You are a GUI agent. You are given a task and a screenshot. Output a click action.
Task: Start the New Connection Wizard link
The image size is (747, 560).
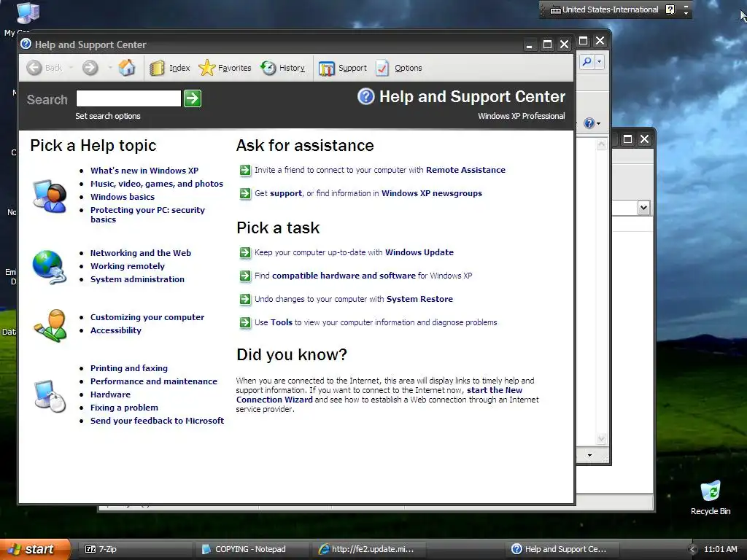[379, 394]
